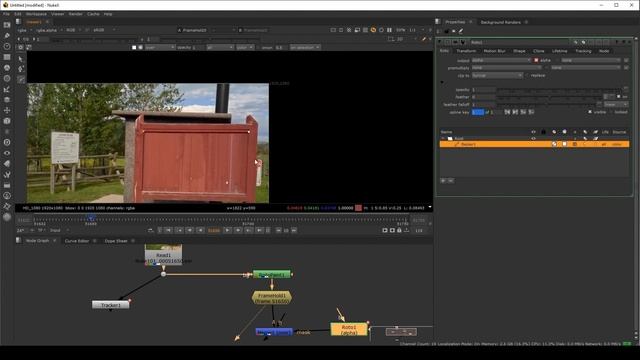Viewport: 640px width, 360px height.
Task: Open the Time nodes toolbar menu
Action: [7, 47]
